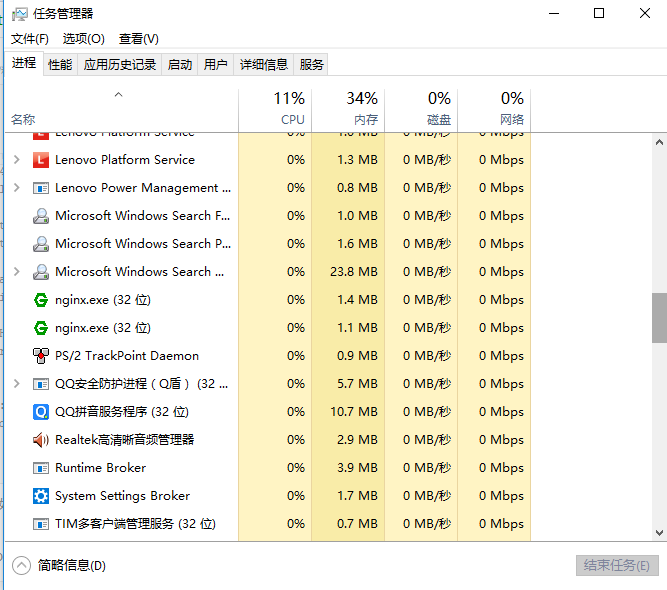Click the Microsoft Windows Search F... icon
This screenshot has width=667, height=590.
41,216
